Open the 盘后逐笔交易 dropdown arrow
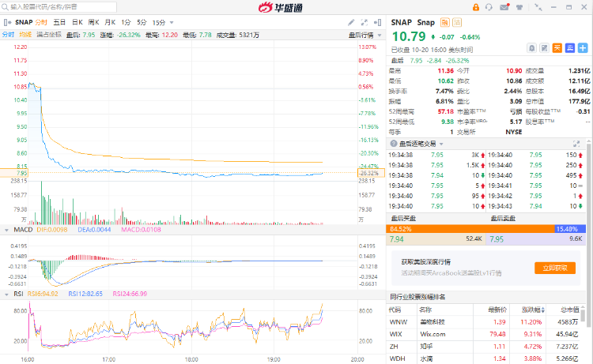This screenshot has width=593, height=364. [441, 144]
